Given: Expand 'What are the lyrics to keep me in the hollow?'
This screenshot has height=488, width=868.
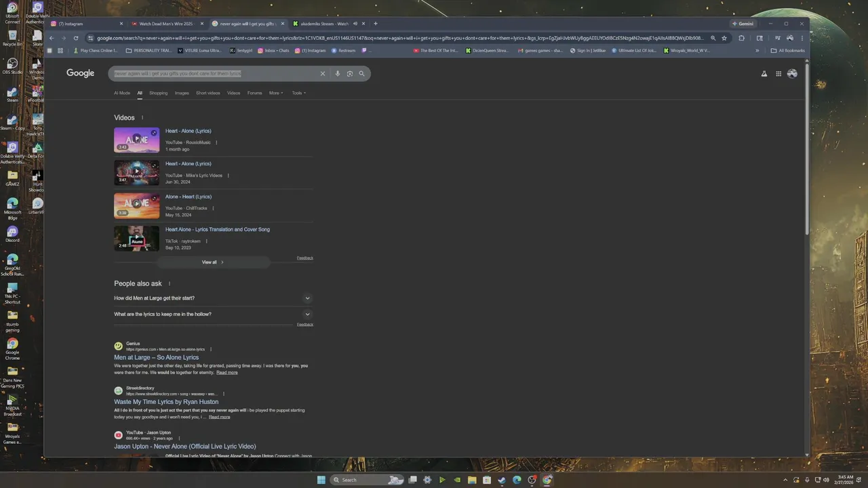Looking at the screenshot, I should pyautogui.click(x=213, y=314).
